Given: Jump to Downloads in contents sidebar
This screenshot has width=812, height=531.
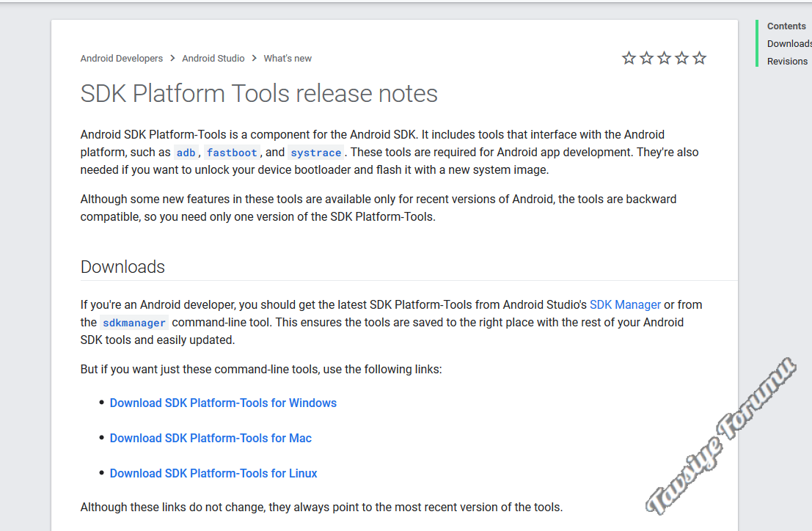Looking at the screenshot, I should (x=789, y=44).
